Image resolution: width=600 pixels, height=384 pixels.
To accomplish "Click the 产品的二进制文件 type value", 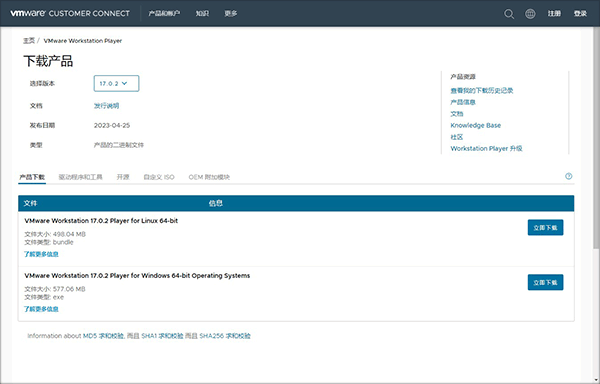I will (x=119, y=145).
